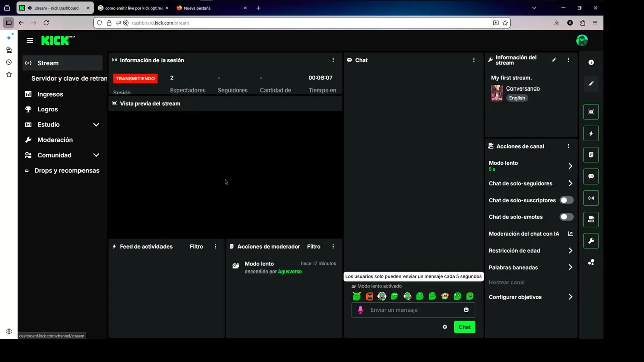Open Información de la sesión options menu
The image size is (644, 362).
coord(333,60)
